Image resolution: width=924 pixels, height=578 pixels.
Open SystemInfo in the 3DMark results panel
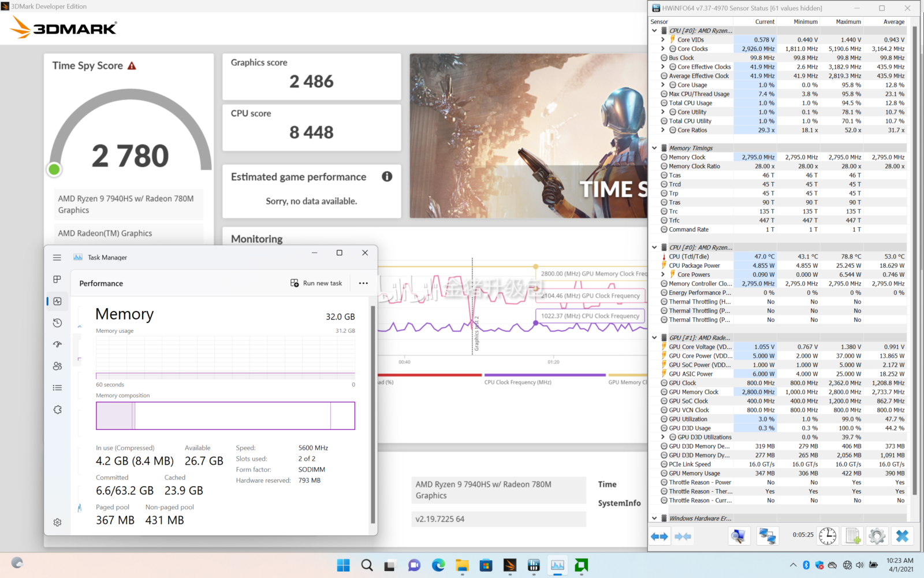coord(619,503)
